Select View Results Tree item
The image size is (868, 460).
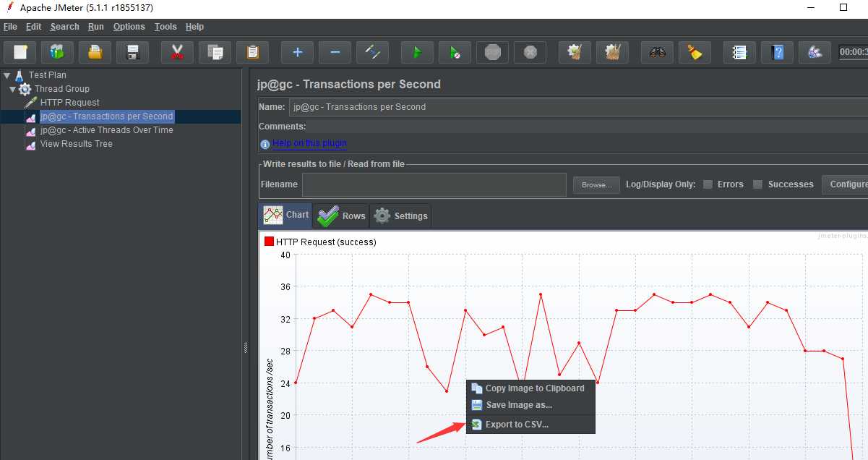(76, 144)
